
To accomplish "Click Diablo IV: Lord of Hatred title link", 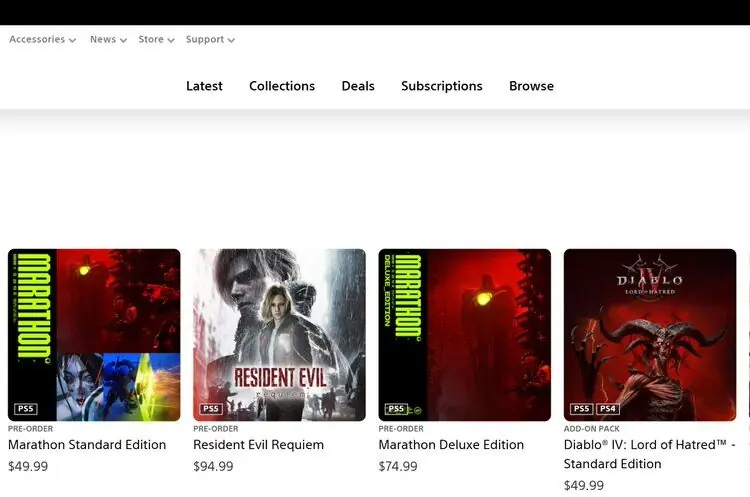I will click(650, 454).
